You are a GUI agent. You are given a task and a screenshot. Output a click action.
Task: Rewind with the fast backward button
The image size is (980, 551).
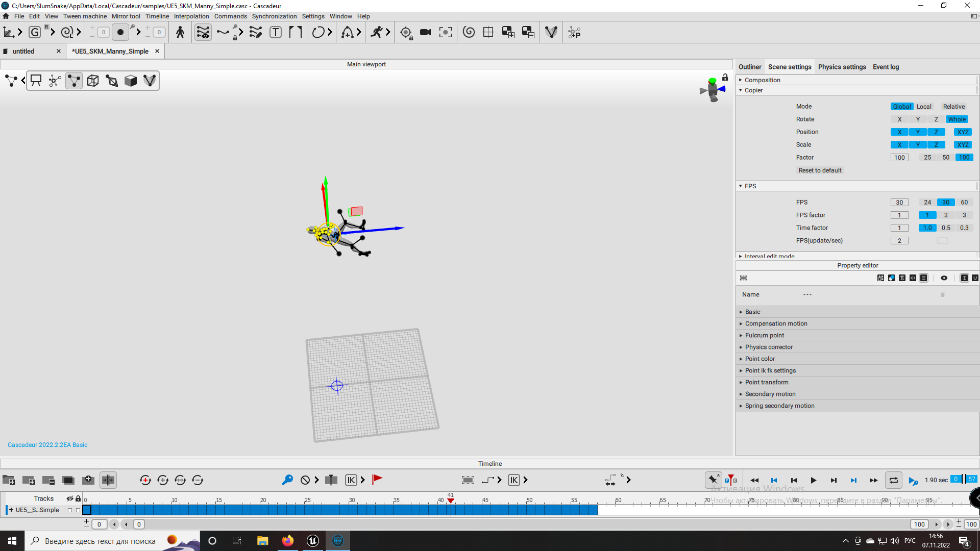tap(754, 480)
